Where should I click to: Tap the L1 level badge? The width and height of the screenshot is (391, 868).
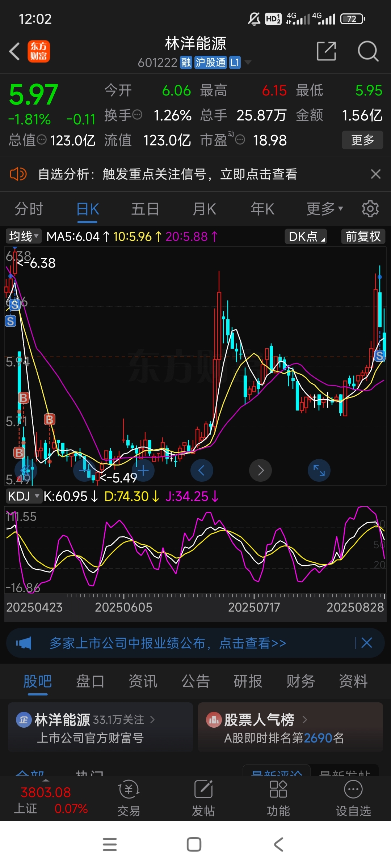(x=235, y=62)
